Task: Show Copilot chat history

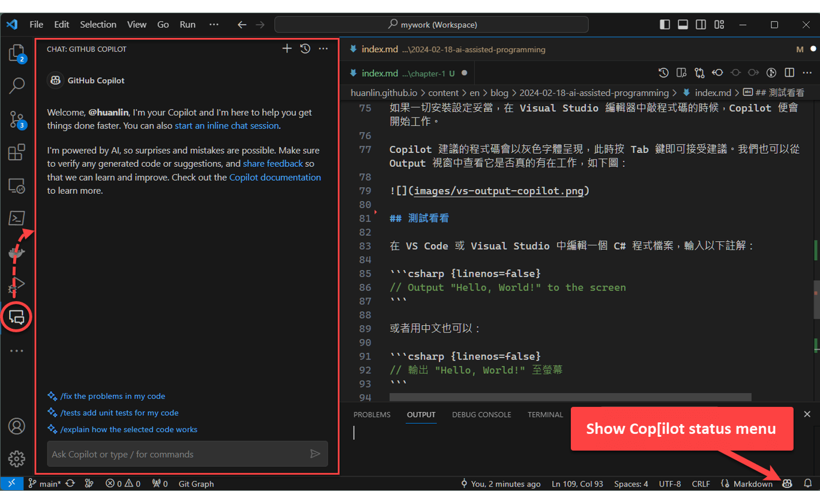Action: click(305, 49)
